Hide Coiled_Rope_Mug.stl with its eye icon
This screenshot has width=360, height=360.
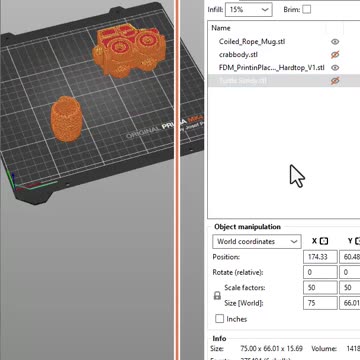coord(335,42)
